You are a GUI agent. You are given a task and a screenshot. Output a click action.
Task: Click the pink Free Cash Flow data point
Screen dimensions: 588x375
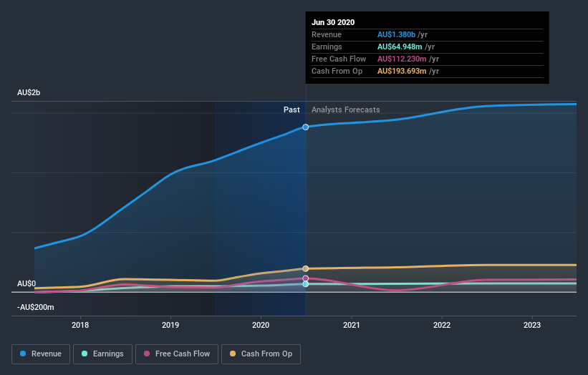[306, 278]
